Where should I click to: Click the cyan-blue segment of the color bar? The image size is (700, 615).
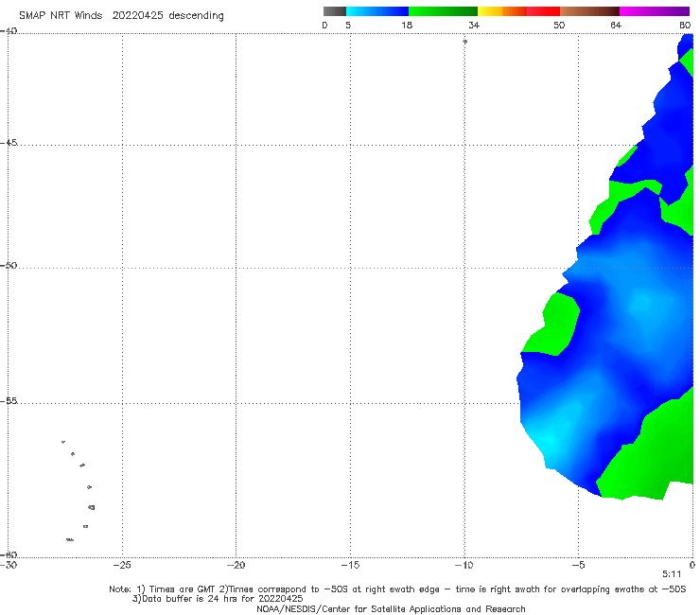[377, 11]
